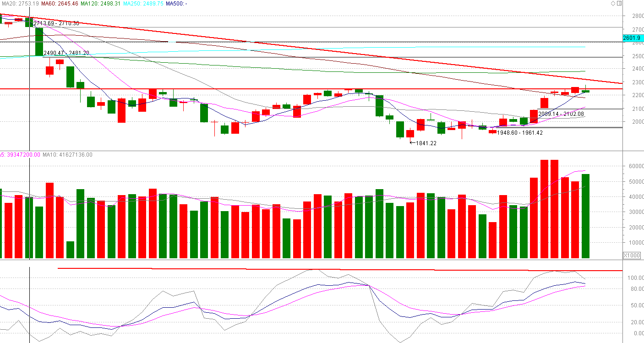Select the MA250: 2489.75 indicator label

point(143,4)
